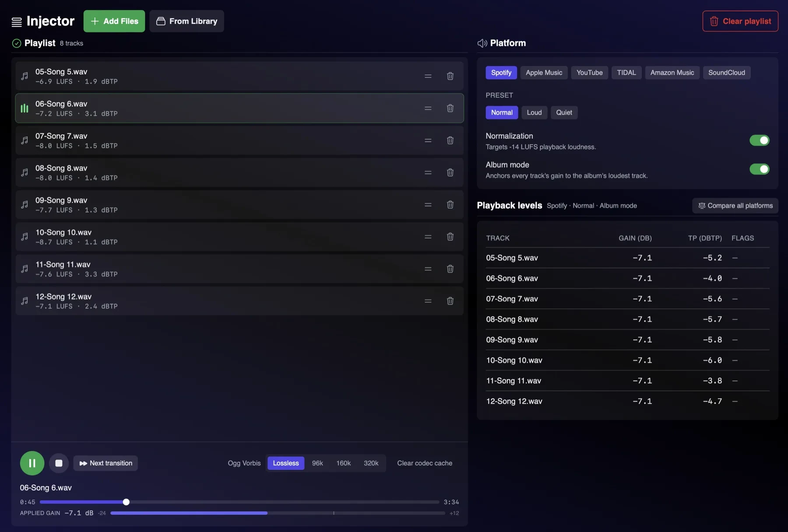This screenshot has width=788, height=532.
Task: Open From Library
Action: [186, 21]
